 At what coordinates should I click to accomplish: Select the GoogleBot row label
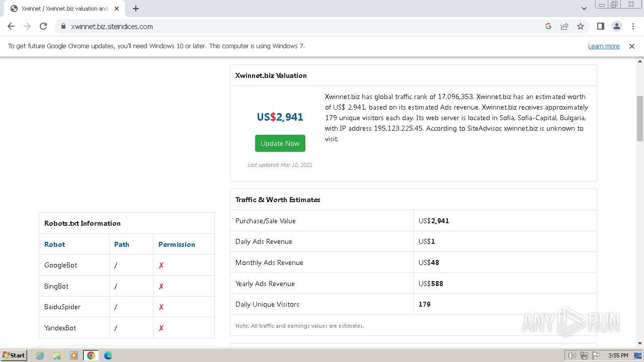point(61,265)
